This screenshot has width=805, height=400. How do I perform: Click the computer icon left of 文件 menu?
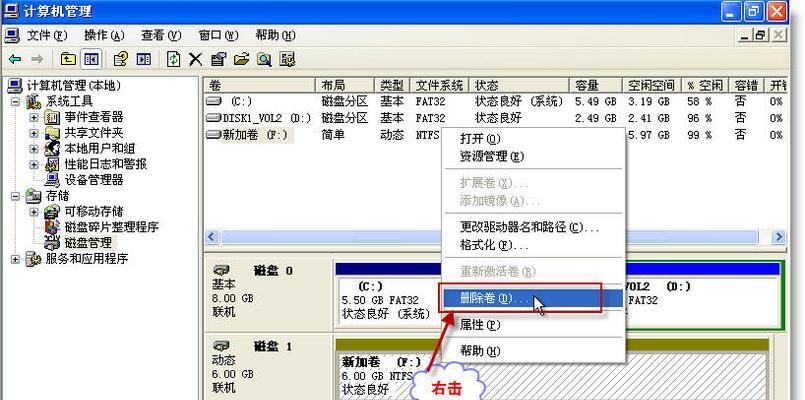tap(11, 35)
